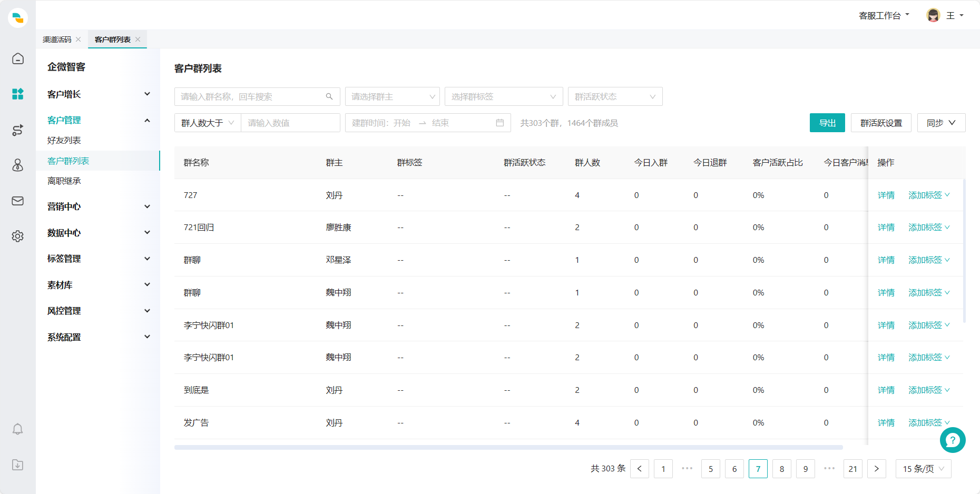Open the download box icon in rail

(x=18, y=465)
